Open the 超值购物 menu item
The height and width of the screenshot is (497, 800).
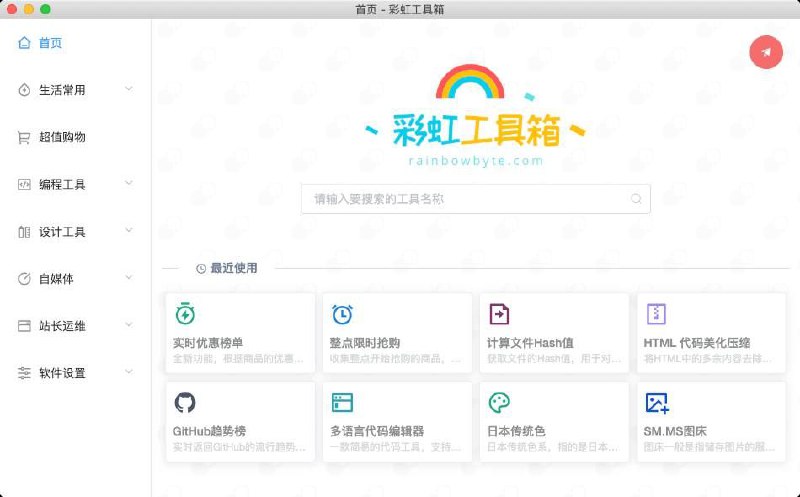(x=62, y=137)
